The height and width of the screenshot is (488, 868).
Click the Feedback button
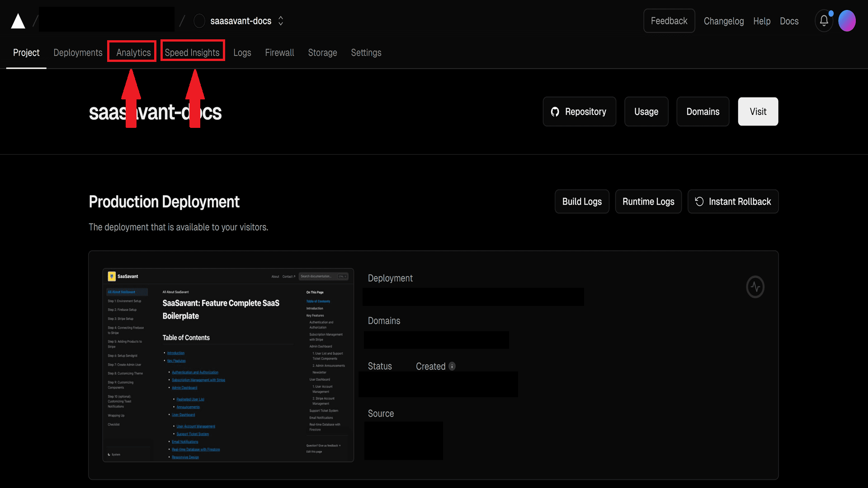(669, 21)
